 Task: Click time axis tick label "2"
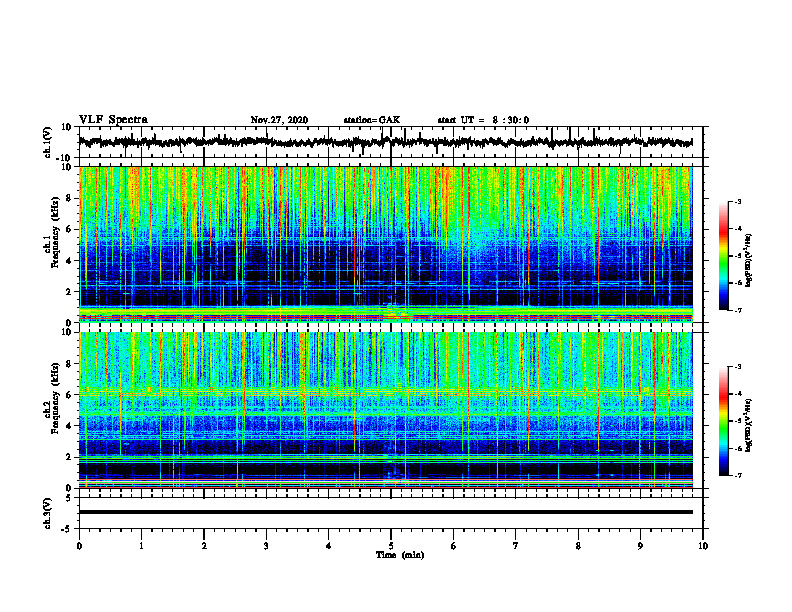[x=204, y=546]
